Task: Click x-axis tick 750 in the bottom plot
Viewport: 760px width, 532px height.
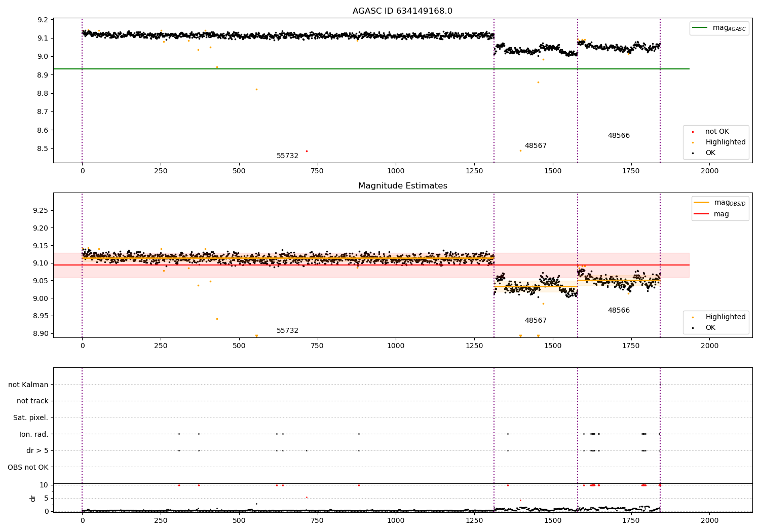Action: pos(317,520)
